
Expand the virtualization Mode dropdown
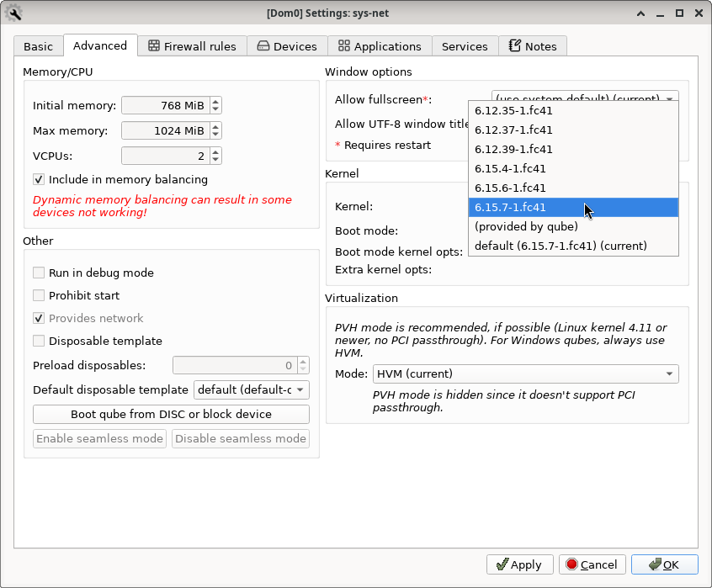tap(525, 373)
